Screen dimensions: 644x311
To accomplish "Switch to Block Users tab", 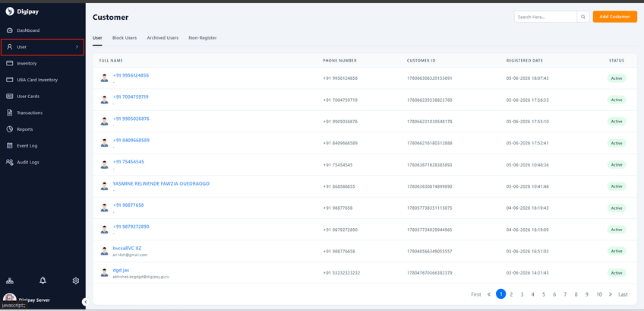I will tap(125, 38).
